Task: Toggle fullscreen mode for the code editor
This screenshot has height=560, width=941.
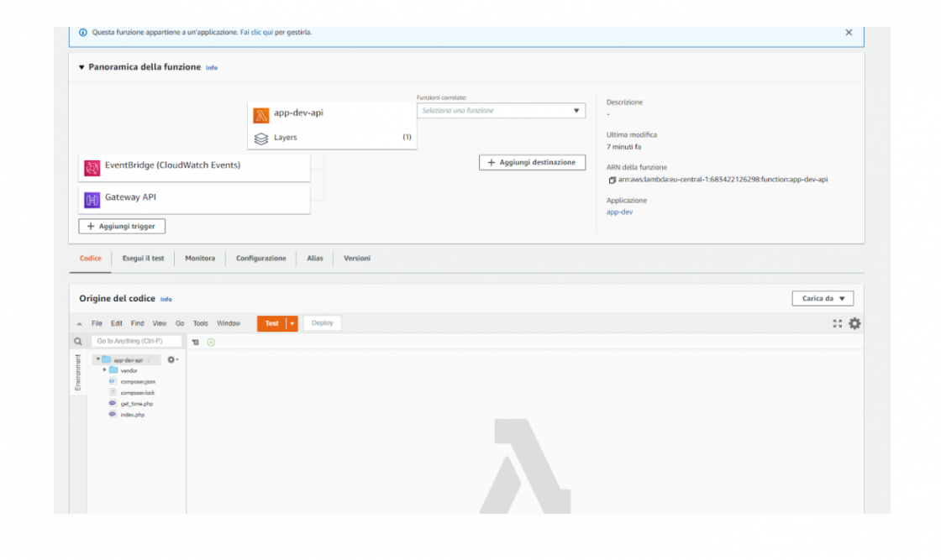Action: 837,323
